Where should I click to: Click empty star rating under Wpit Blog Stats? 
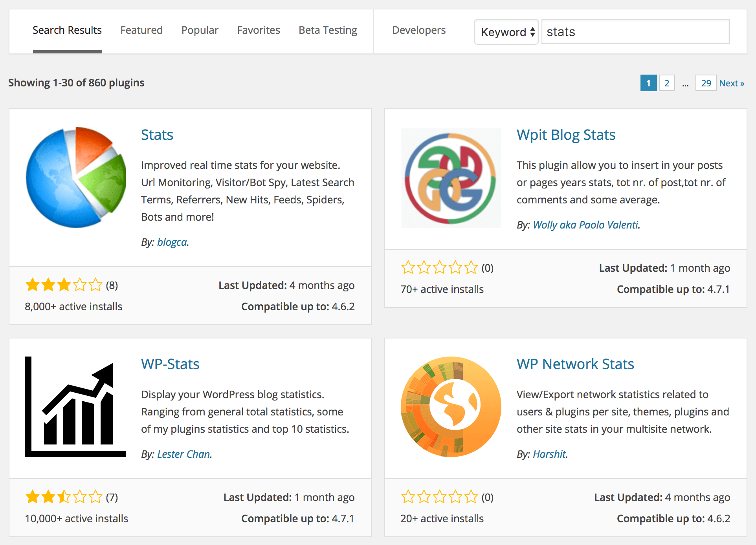[439, 268]
